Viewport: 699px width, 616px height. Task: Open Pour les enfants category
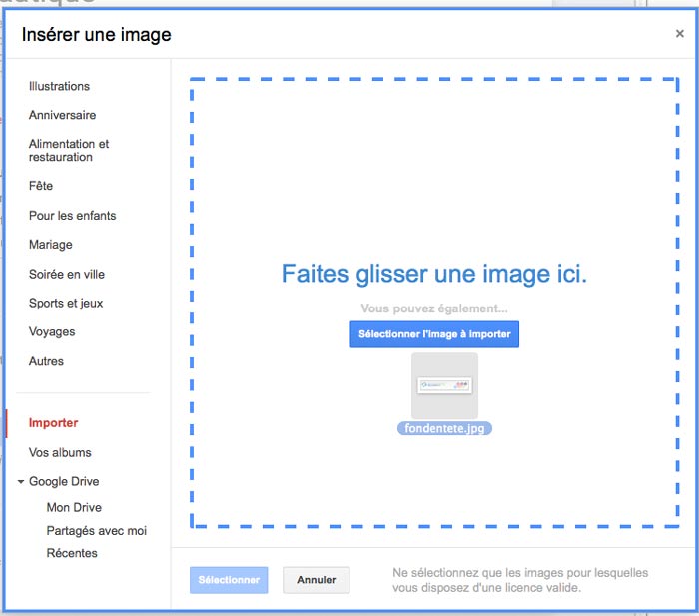point(72,216)
